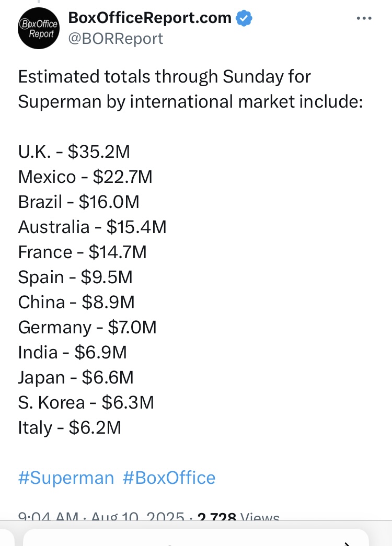Select the S. Korea - $6.3M line
This screenshot has height=546, width=392.
(86, 402)
